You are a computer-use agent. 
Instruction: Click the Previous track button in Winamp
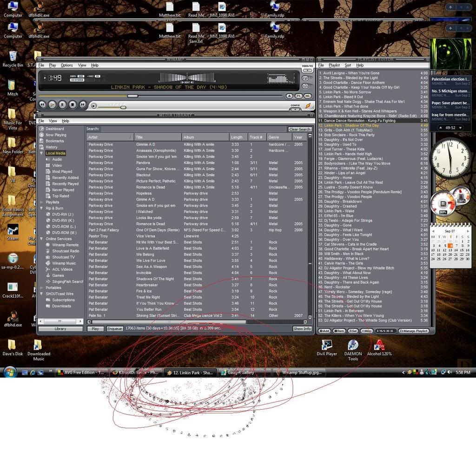(x=42, y=104)
